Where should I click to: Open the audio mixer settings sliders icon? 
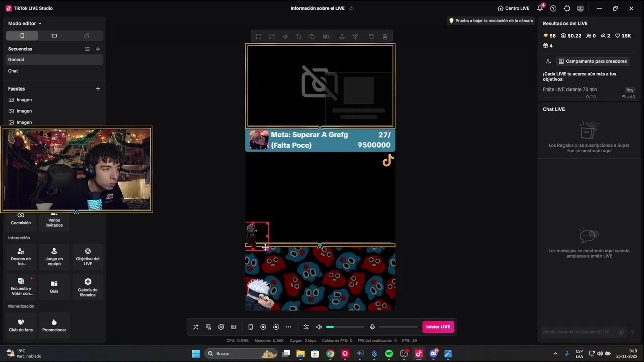pyautogui.click(x=306, y=327)
